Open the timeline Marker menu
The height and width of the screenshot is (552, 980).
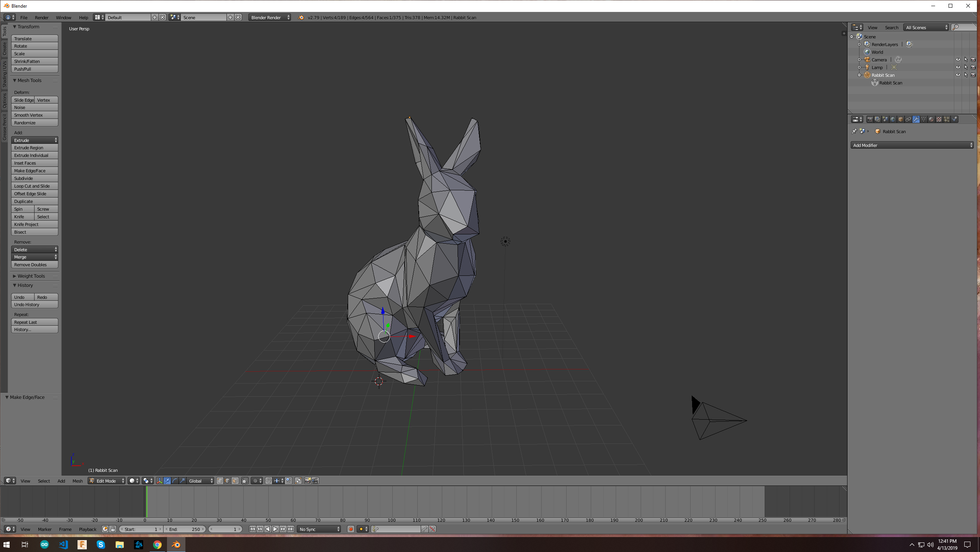point(45,529)
